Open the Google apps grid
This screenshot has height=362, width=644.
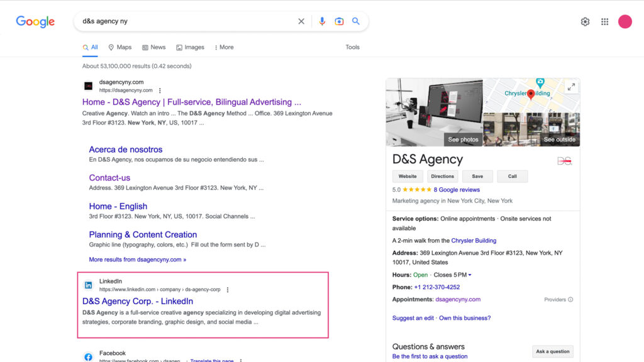(604, 22)
